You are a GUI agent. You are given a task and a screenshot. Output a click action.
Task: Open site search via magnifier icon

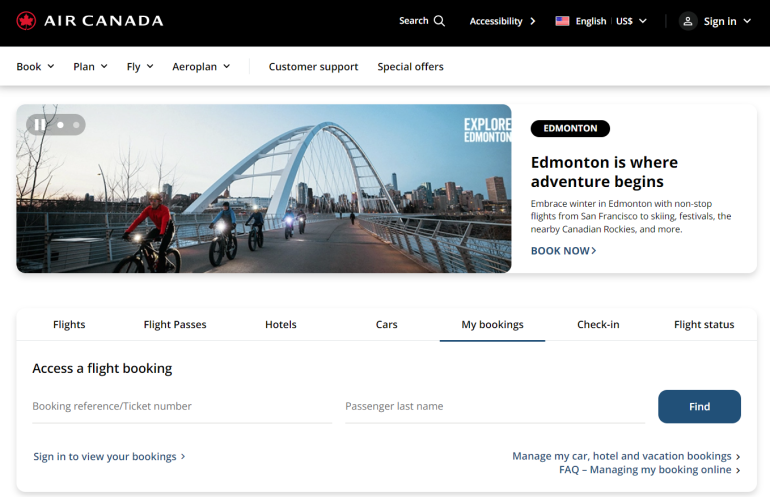(439, 21)
